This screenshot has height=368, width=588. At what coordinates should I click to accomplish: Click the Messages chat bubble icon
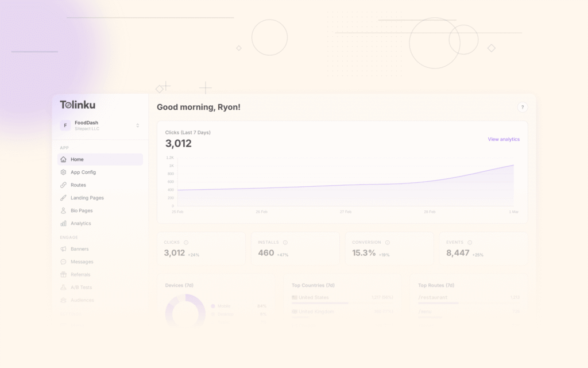click(x=63, y=262)
